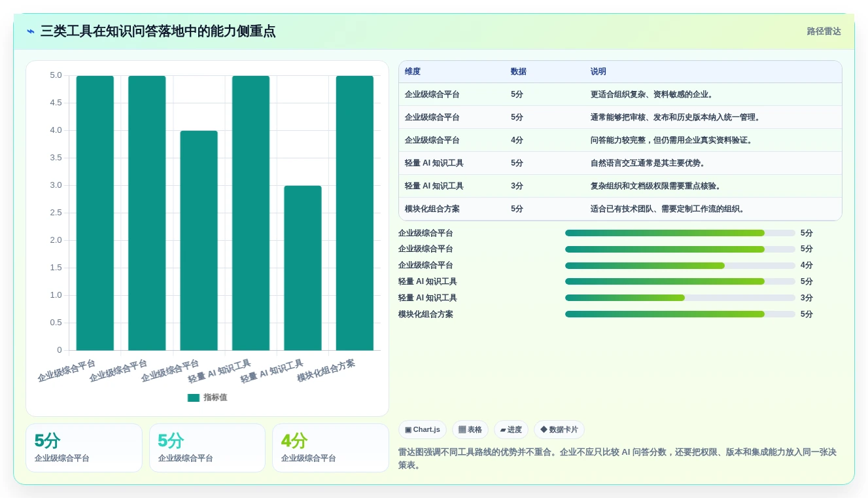The image size is (868, 498).
Task: Click the 指标值 legend label
Action: click(x=215, y=397)
